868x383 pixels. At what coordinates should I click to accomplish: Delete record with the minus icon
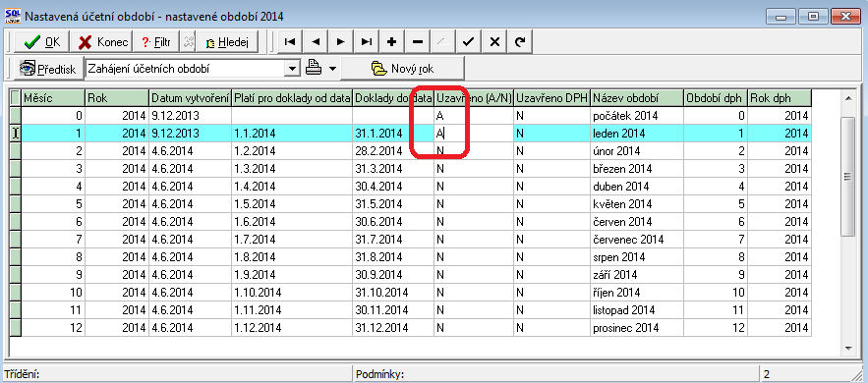pos(418,42)
